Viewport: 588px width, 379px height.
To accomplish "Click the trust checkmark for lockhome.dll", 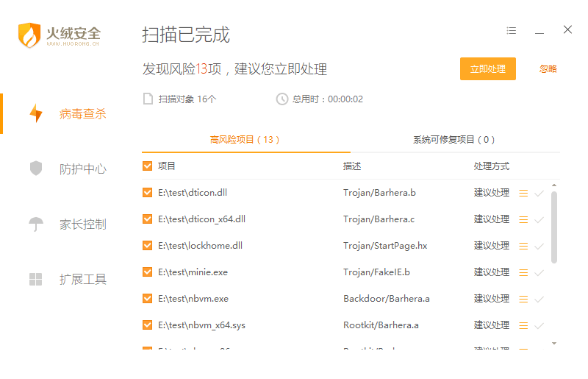I will tap(539, 247).
